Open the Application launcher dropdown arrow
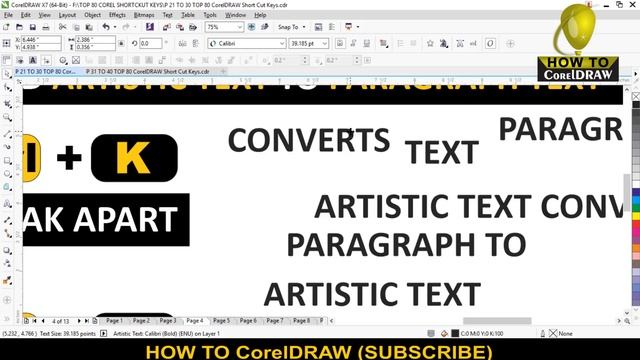This screenshot has width=640, height=360. [x=358, y=27]
